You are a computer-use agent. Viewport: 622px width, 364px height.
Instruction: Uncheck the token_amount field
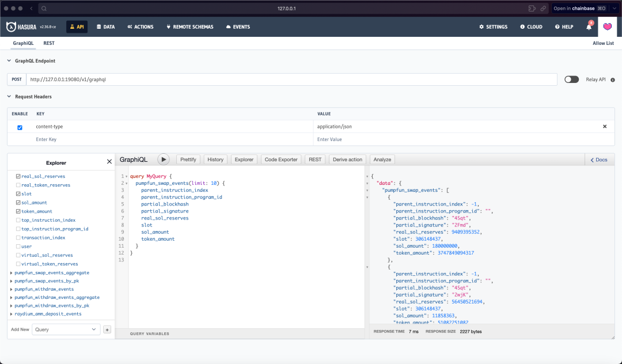point(18,211)
